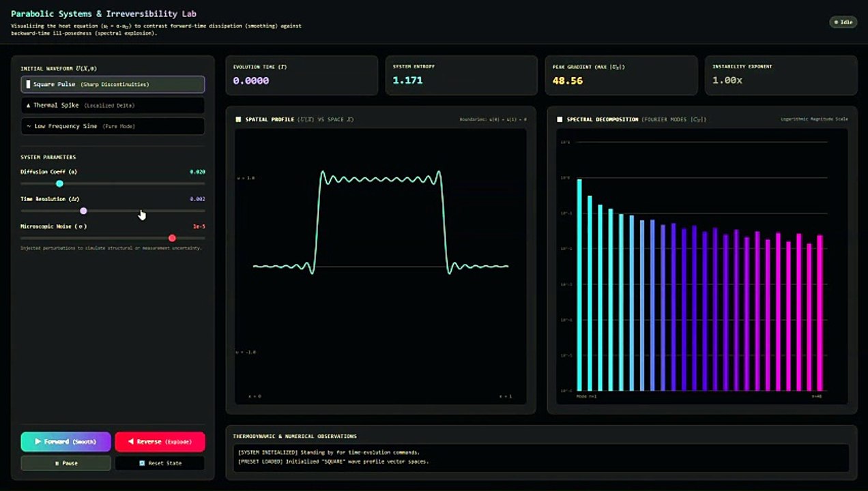Click the Microscopic Noise slider handle
868x491 pixels.
[x=172, y=238]
